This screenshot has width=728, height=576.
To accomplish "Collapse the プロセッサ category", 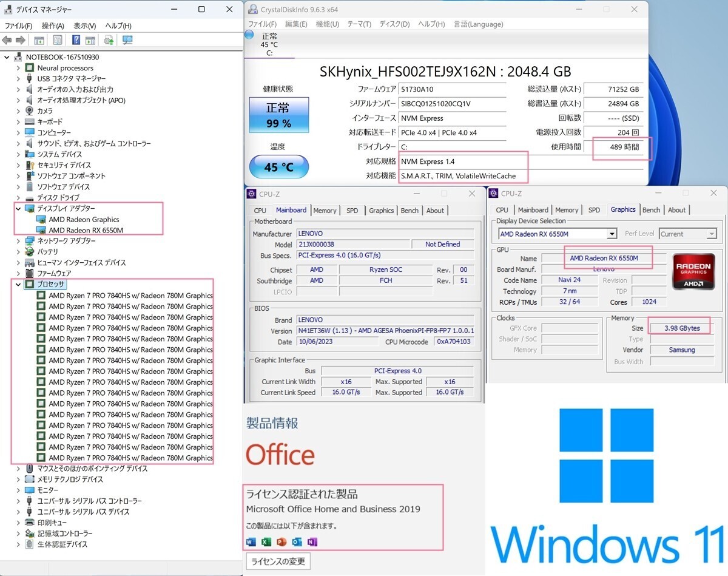I will [x=18, y=284].
